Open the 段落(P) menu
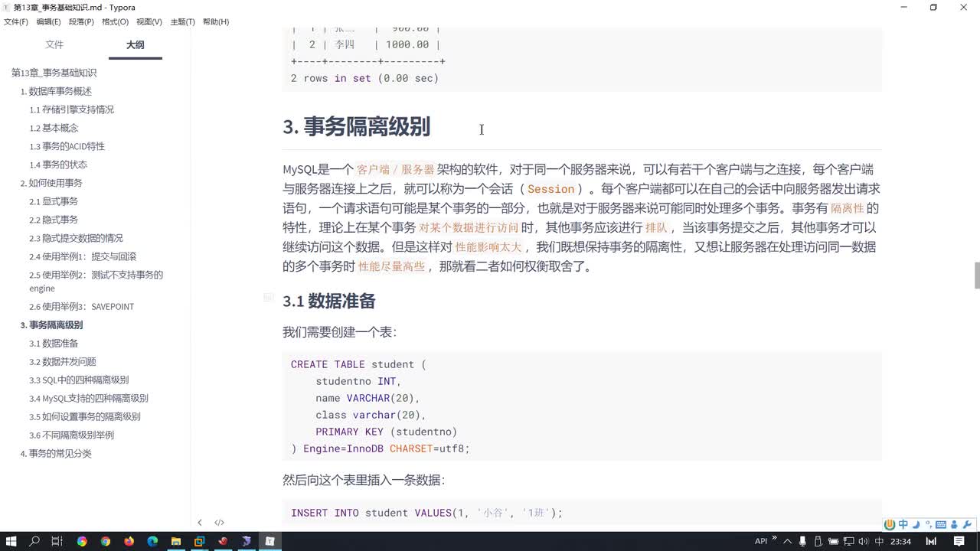This screenshot has height=551, width=980. [x=81, y=21]
